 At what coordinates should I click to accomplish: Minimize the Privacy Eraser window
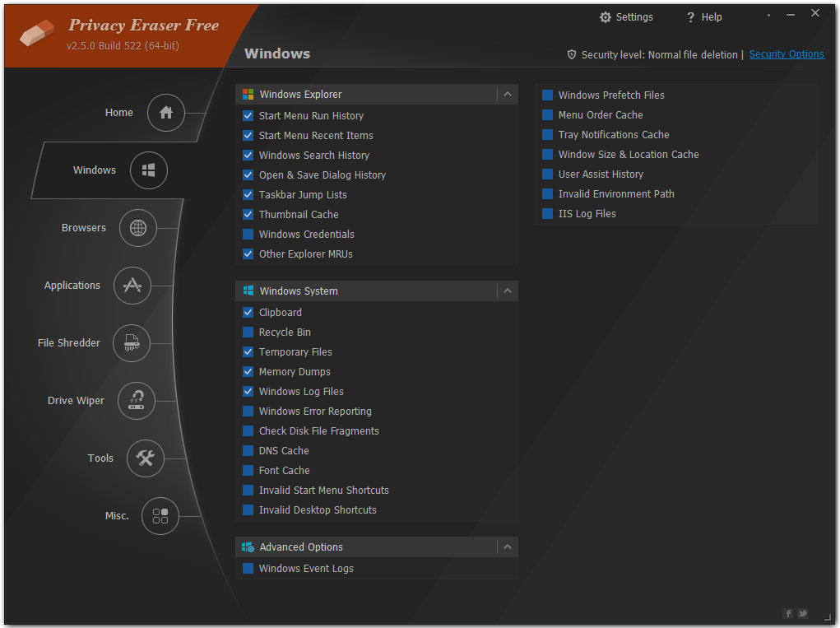(x=791, y=15)
